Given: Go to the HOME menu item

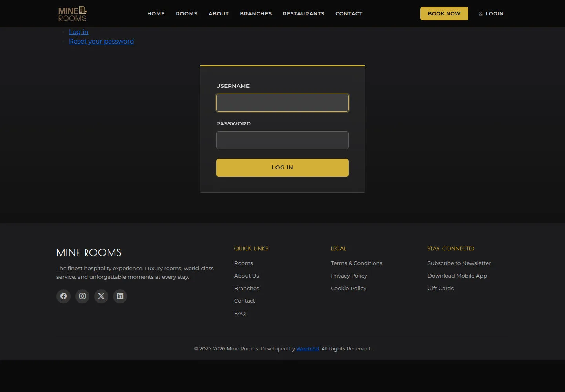Looking at the screenshot, I should tap(156, 13).
